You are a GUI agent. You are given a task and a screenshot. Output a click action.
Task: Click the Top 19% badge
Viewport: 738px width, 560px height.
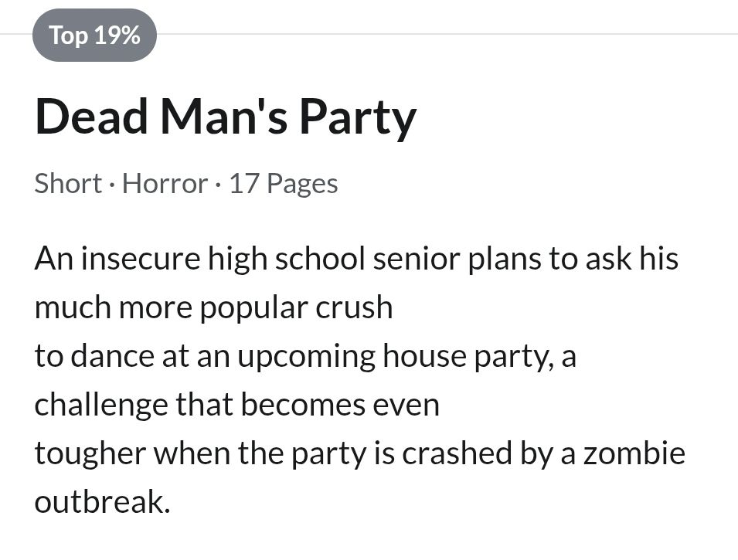(94, 35)
